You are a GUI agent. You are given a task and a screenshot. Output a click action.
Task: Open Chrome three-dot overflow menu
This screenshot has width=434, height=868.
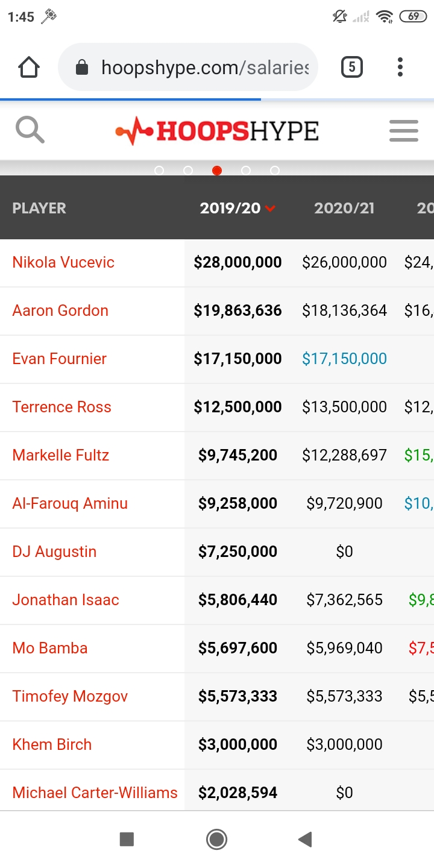pyautogui.click(x=400, y=67)
